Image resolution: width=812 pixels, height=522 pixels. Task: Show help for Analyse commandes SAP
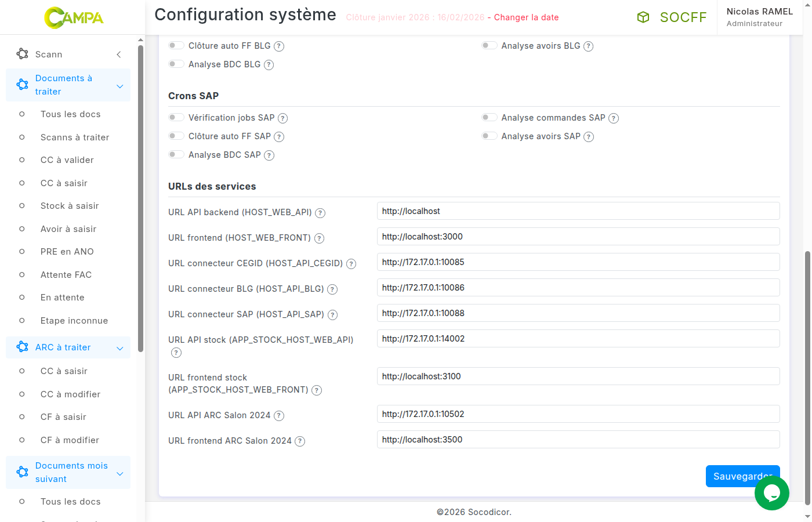(x=614, y=118)
